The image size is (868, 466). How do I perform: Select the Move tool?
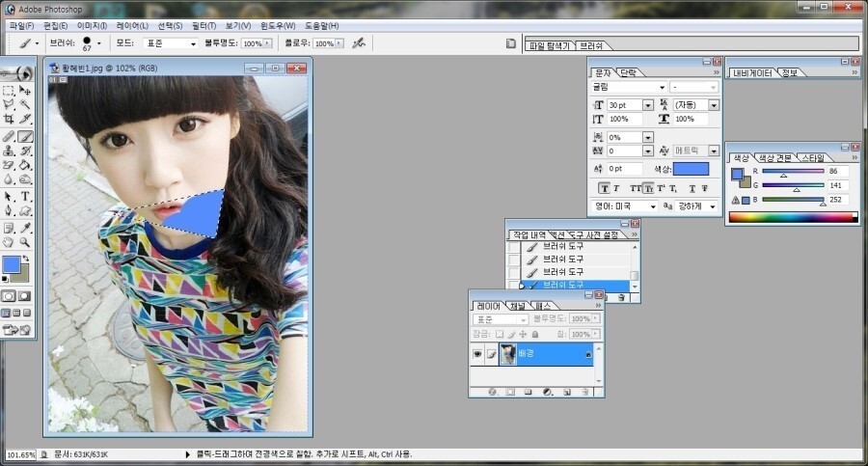[25, 91]
